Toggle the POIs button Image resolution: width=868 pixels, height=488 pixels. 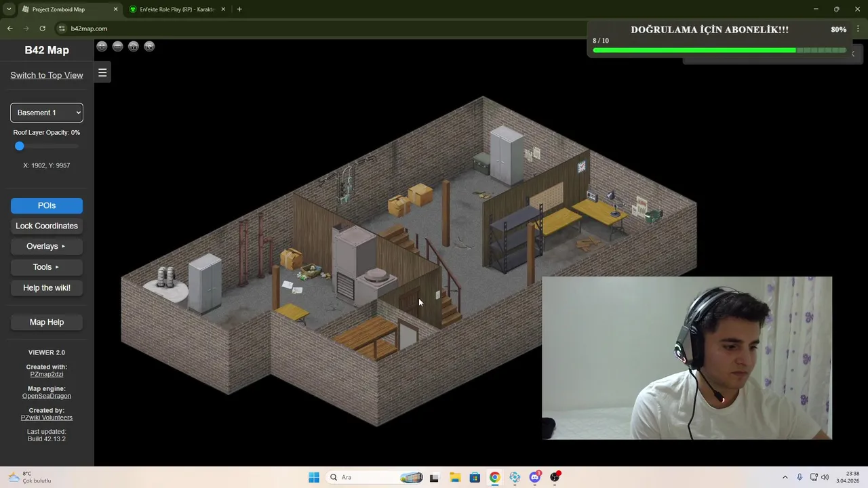(47, 205)
